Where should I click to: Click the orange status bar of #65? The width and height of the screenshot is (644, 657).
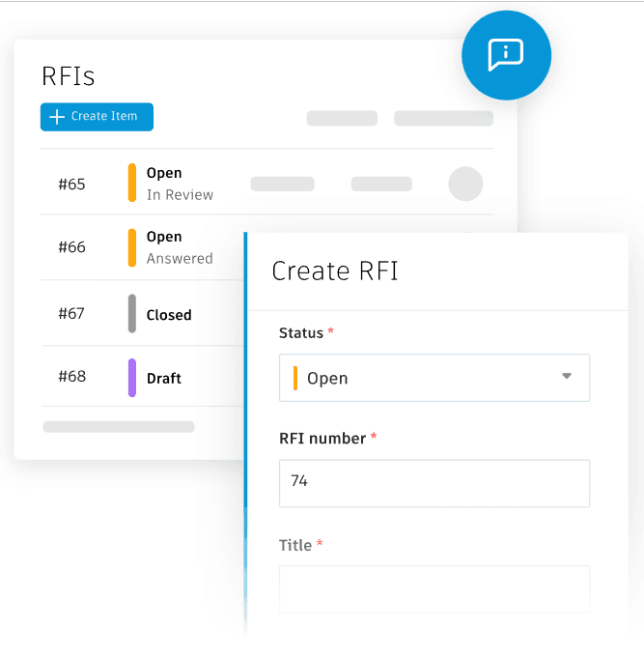[132, 183]
